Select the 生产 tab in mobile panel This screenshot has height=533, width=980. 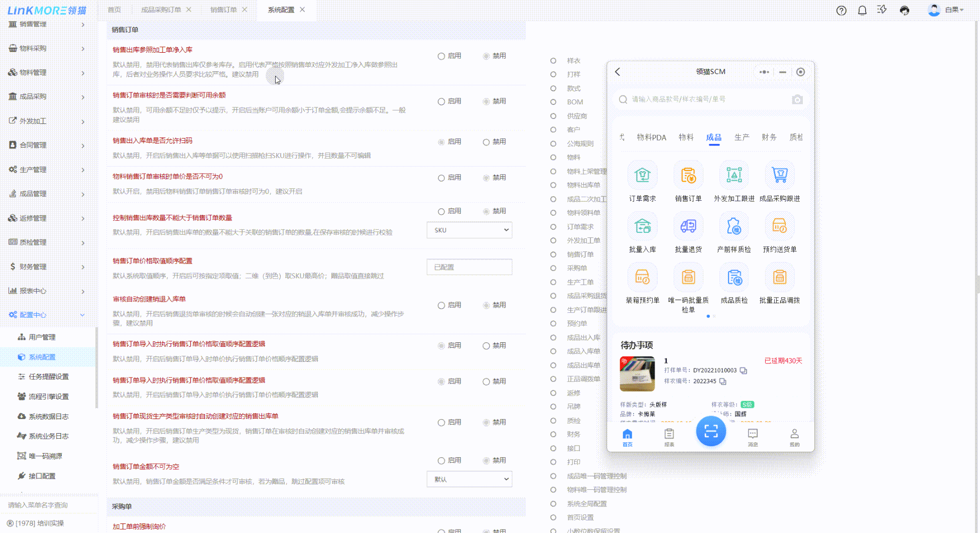click(x=742, y=137)
